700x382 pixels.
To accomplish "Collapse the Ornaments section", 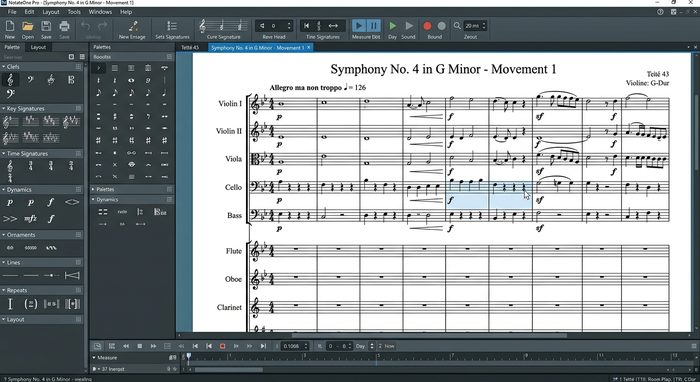I will coord(4,235).
